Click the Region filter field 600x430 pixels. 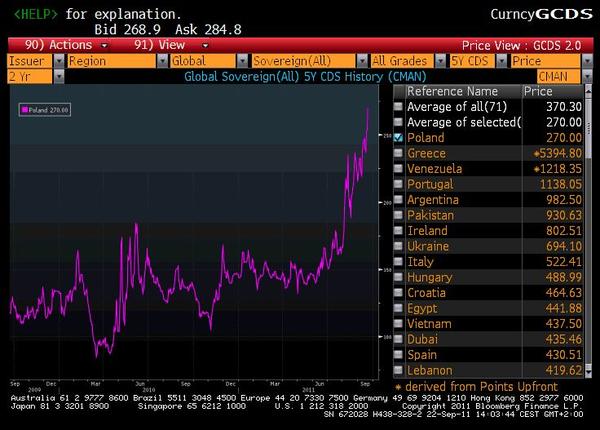tap(112, 61)
